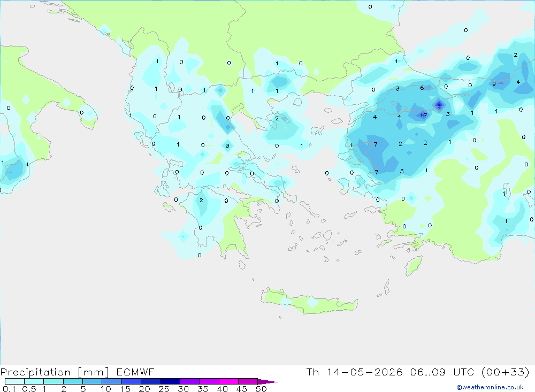
Task: Click the 2–5 mm legend color swatch
Action: pyautogui.click(x=73, y=381)
